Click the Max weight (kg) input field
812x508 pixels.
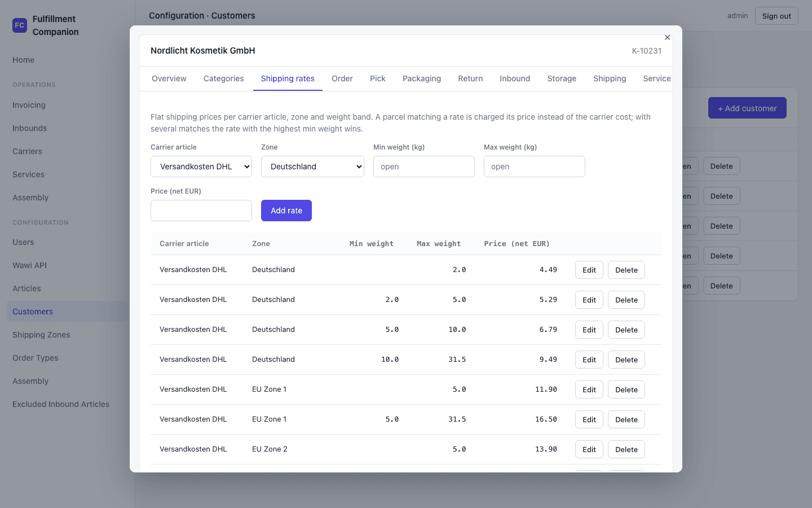tap(535, 167)
